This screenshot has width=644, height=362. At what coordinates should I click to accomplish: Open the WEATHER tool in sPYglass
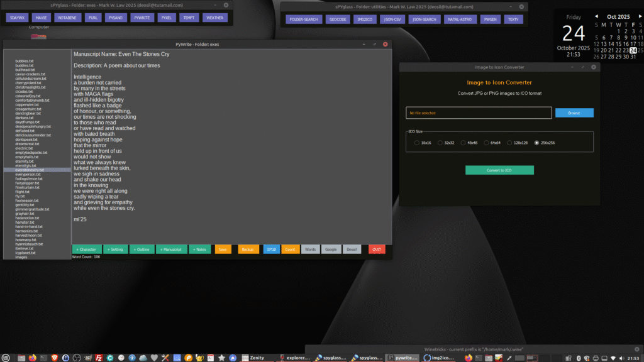click(215, 18)
